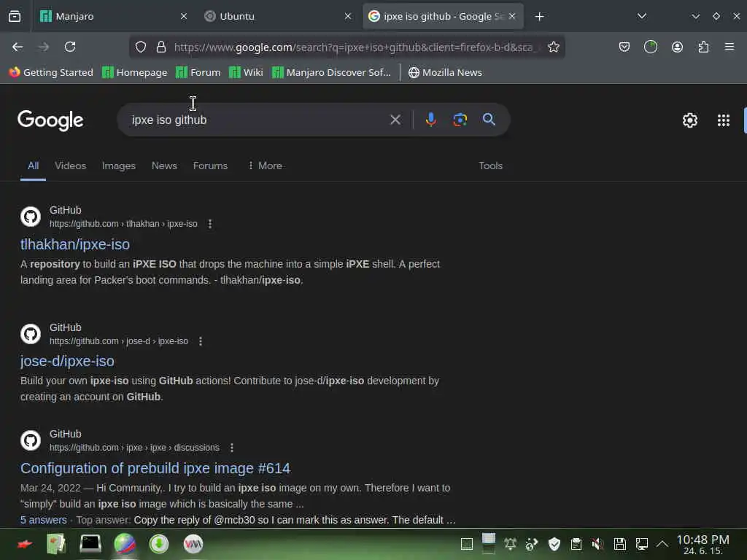Open Firefox View icon
Image resolution: width=747 pixels, height=560 pixels.
click(15, 16)
